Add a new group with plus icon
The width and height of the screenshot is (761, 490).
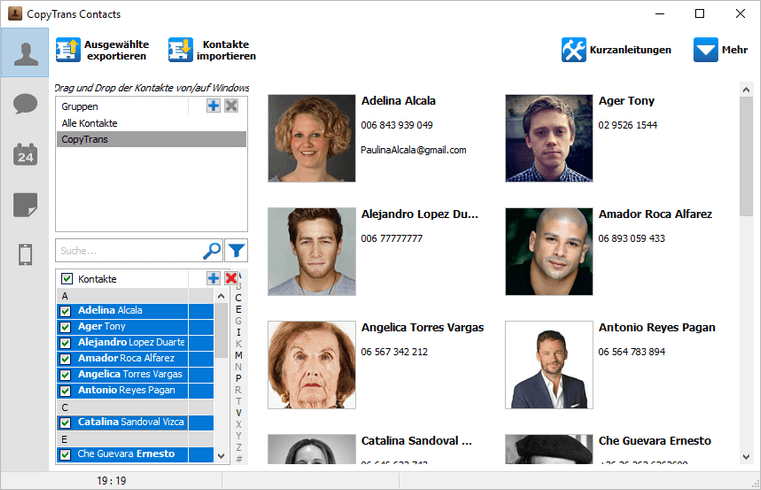(x=213, y=106)
